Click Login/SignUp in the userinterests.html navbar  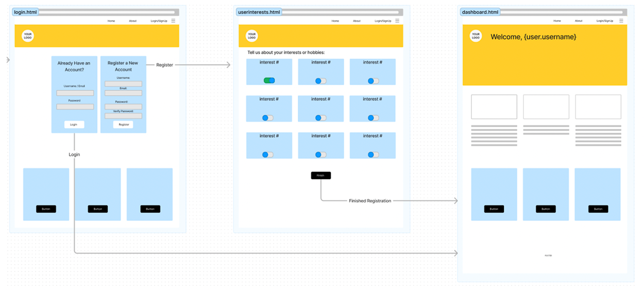[383, 21]
